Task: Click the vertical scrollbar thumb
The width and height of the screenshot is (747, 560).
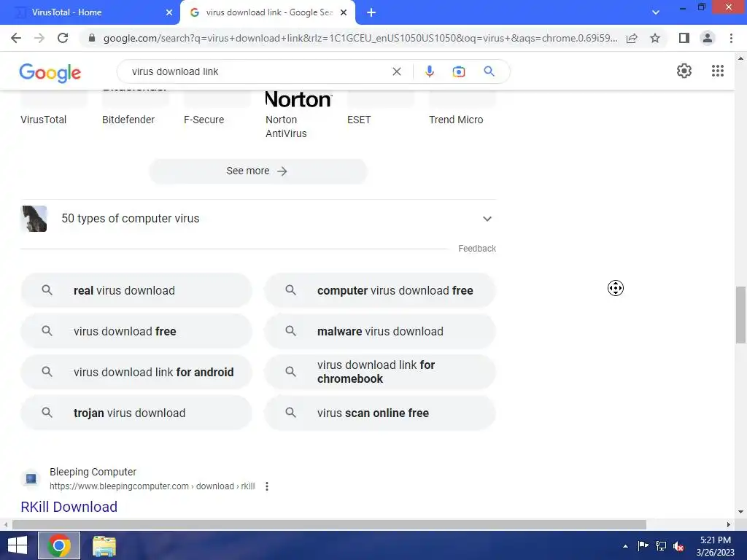Action: [740, 315]
